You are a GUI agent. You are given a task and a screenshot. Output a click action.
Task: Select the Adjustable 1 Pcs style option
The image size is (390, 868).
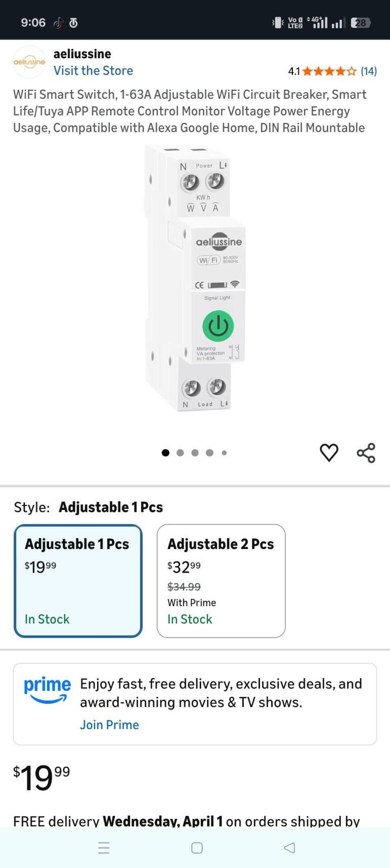coord(78,580)
